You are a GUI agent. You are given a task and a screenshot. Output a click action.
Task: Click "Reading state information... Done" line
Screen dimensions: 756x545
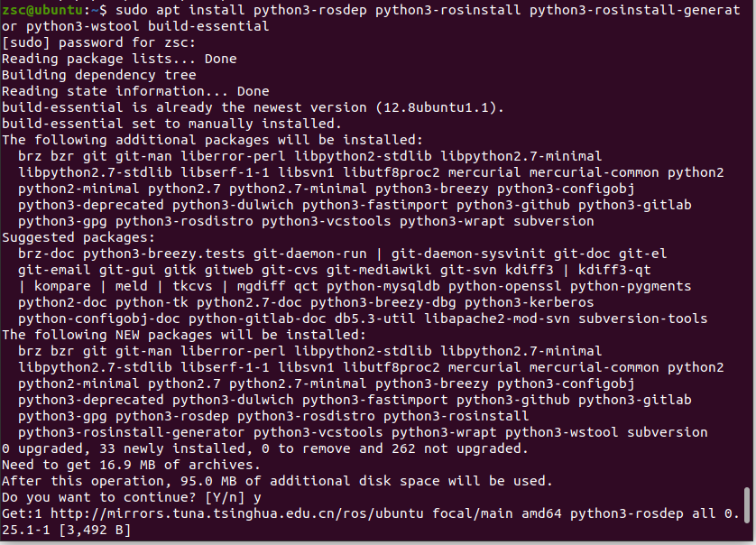point(135,91)
